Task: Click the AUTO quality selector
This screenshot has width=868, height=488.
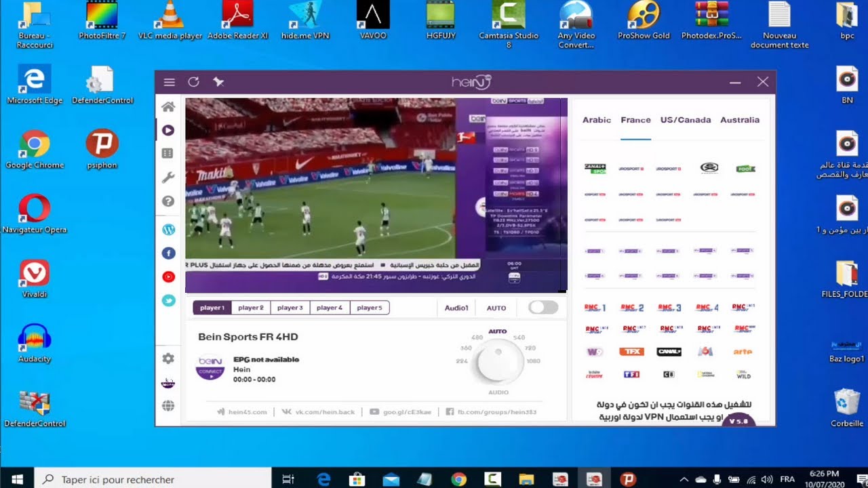Action: [496, 308]
